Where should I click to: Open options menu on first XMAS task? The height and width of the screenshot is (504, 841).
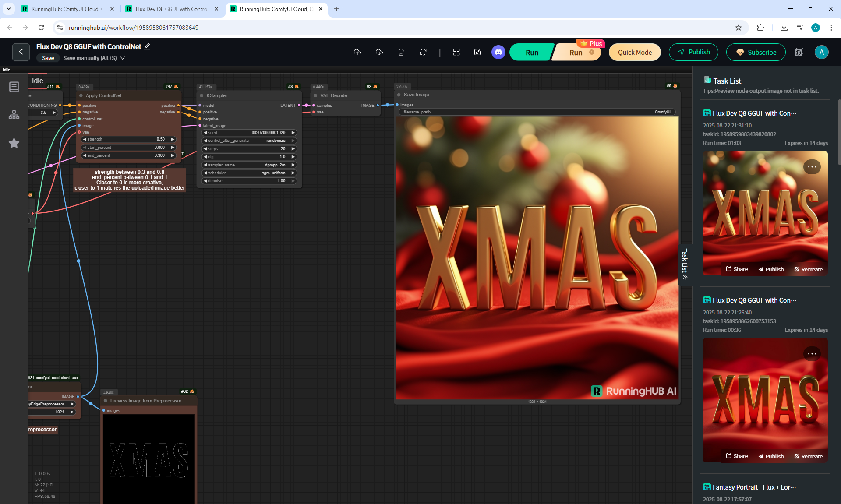(x=812, y=167)
